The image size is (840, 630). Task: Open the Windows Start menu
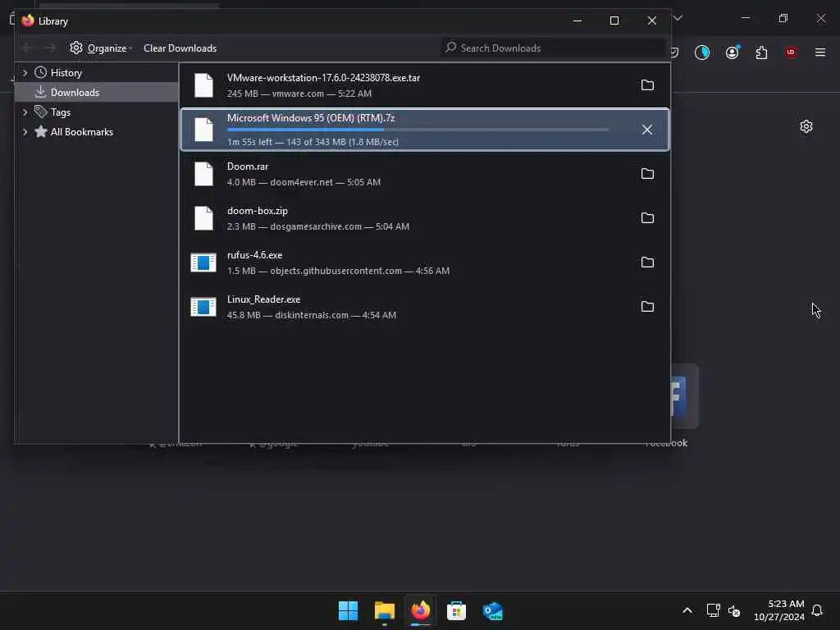(348, 610)
